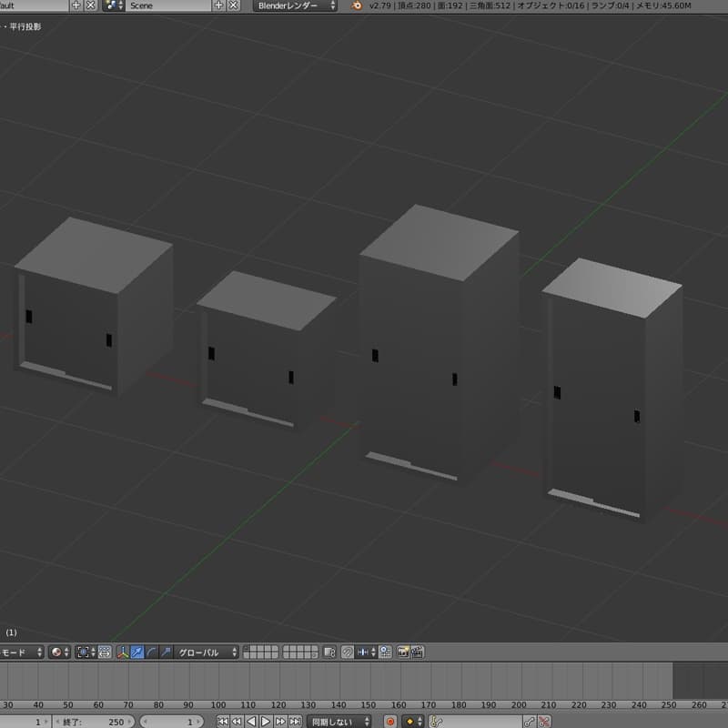Toggle automatic keyframe record button
The width and height of the screenshot is (728, 728).
click(390, 722)
